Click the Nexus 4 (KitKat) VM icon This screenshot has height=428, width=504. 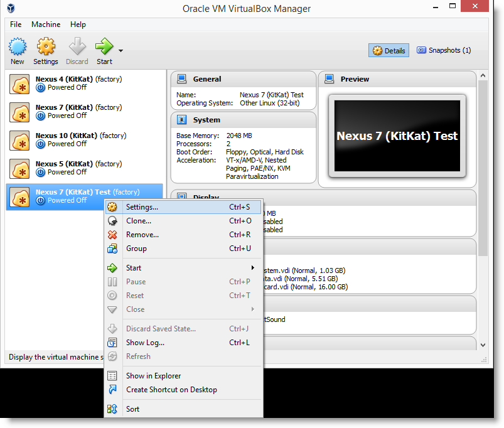tap(20, 84)
